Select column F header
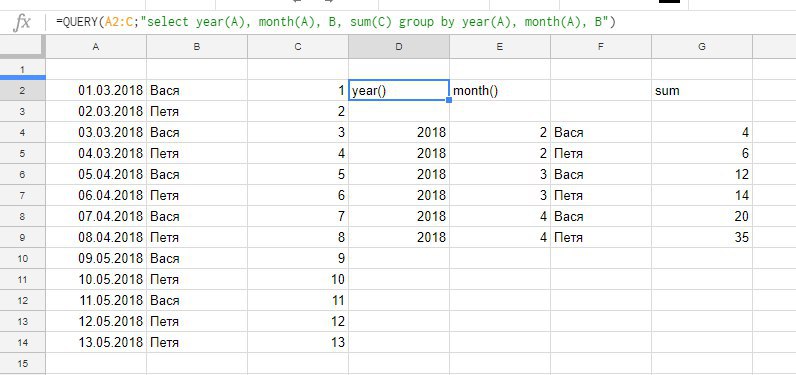 tap(601, 47)
